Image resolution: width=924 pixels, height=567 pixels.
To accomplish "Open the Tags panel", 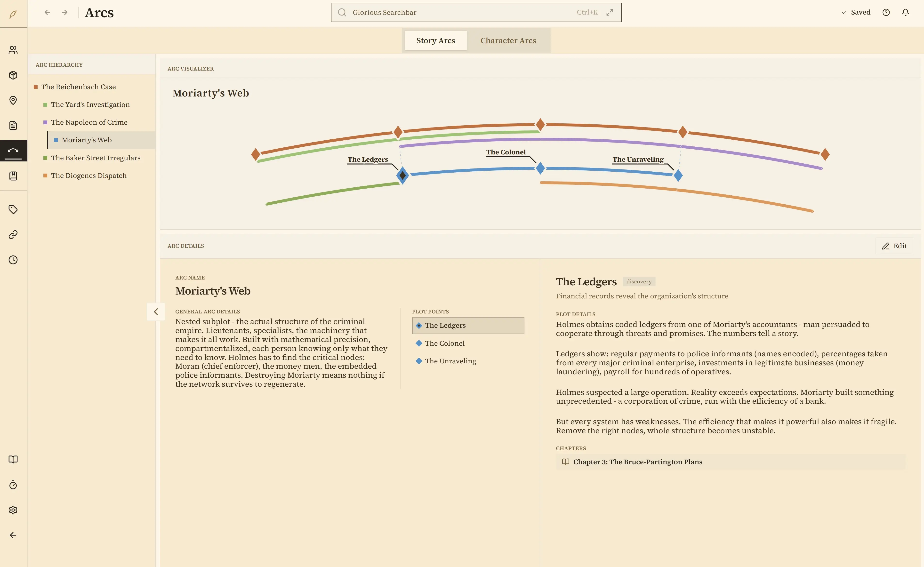I will (14, 209).
